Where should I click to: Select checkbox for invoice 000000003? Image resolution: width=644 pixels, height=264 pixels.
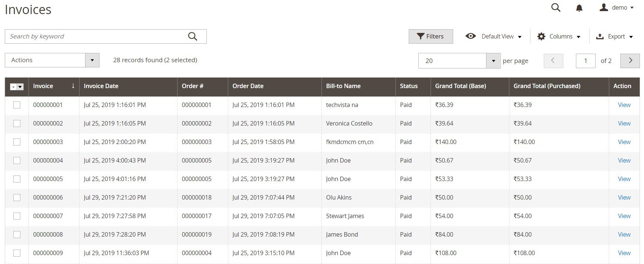(x=17, y=142)
